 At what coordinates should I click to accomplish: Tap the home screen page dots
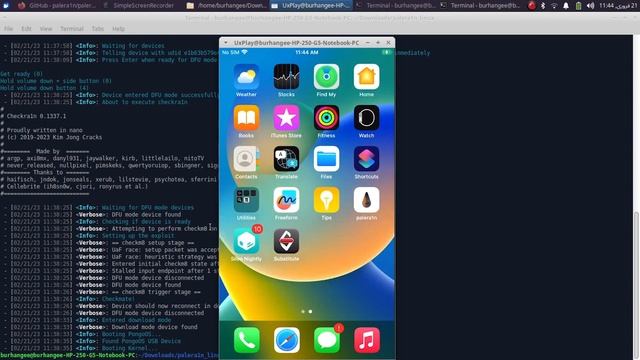pos(307,311)
